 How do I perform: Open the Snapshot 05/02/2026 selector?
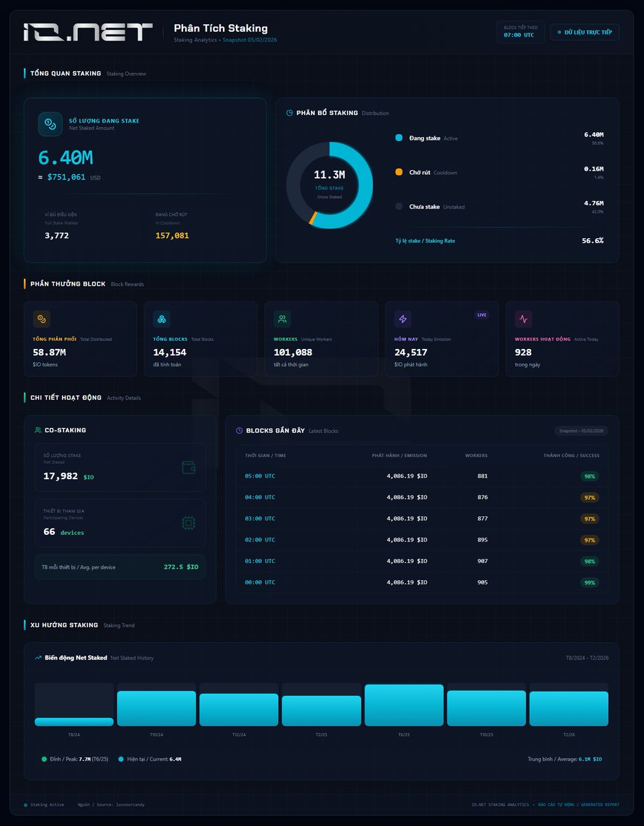tap(579, 430)
